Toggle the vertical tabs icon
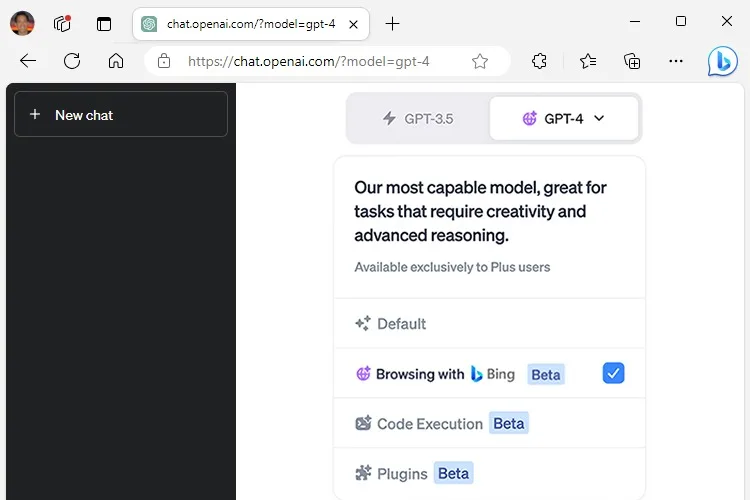750x500 pixels. [104, 23]
